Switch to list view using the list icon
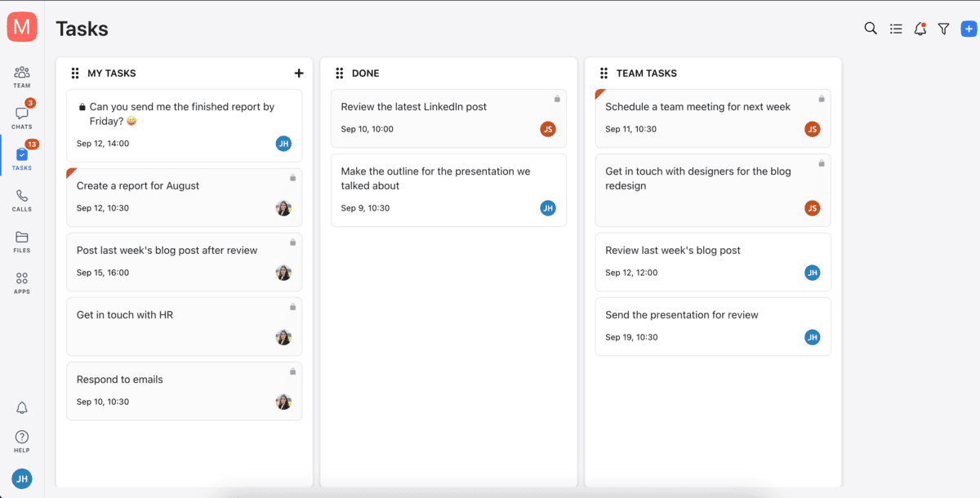980x498 pixels. click(895, 28)
